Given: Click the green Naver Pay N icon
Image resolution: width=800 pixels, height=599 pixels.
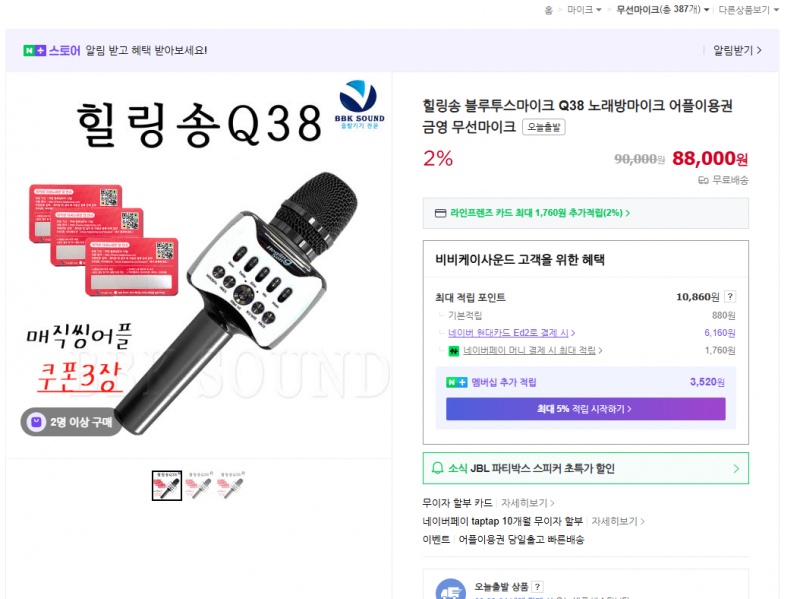Looking at the screenshot, I should click(453, 351).
